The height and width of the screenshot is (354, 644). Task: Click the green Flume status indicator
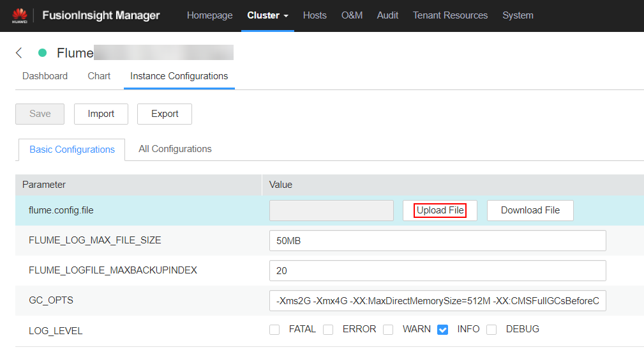[43, 53]
